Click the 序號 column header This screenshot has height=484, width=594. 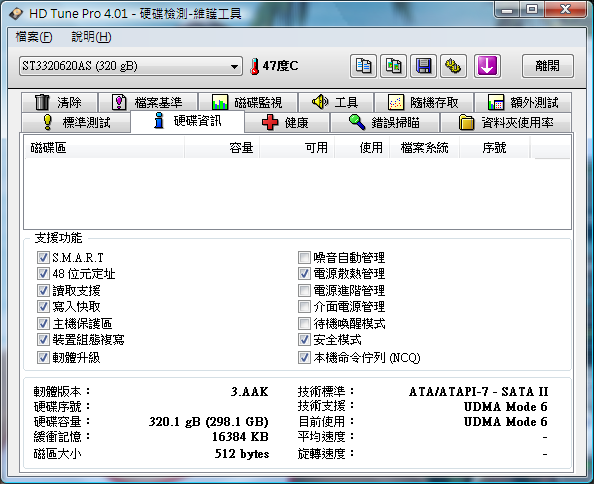coord(494,147)
